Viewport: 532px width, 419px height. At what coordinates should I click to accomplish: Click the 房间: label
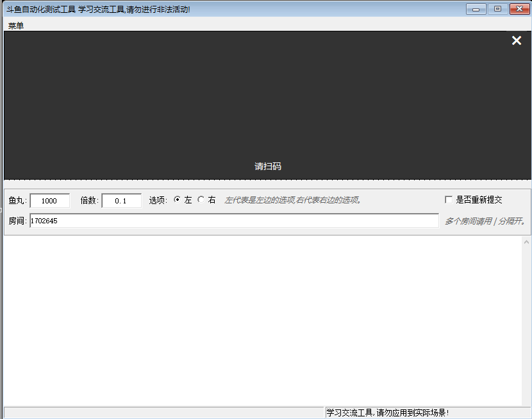17,221
